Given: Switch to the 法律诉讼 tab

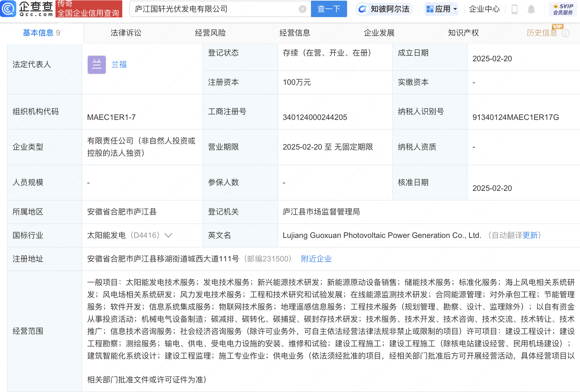Looking at the screenshot, I should click(125, 33).
